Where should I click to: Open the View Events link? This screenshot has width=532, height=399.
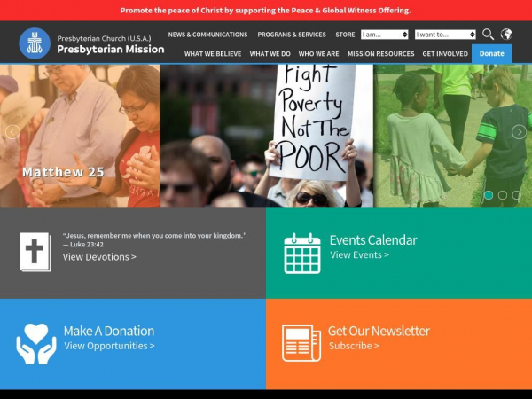click(359, 254)
